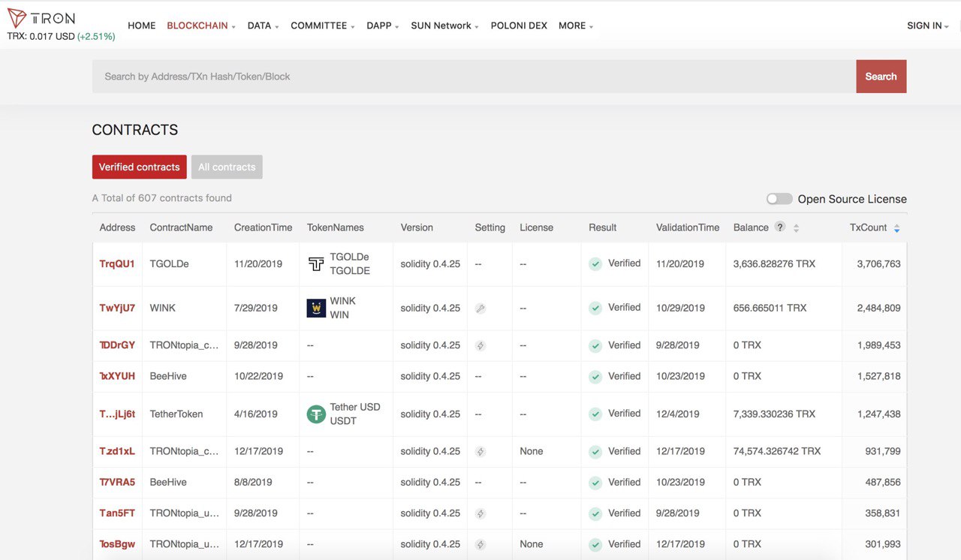The height and width of the screenshot is (560, 961).
Task: Click the Tether USD token logo icon
Action: pos(316,414)
